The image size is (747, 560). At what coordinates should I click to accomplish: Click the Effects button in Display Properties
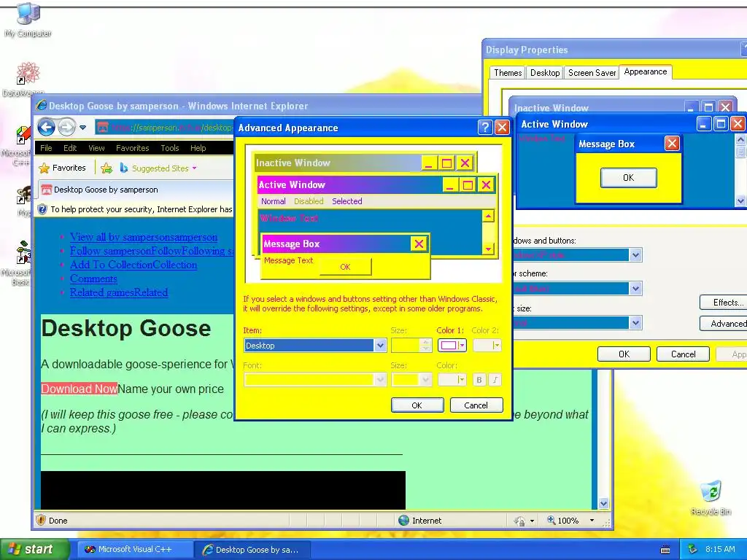coord(723,303)
